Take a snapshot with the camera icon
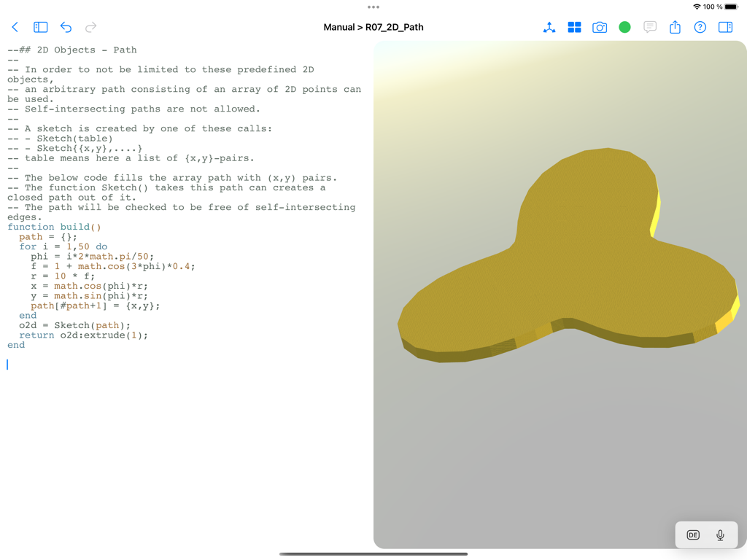Screen dimensions: 747x560 tap(600, 27)
